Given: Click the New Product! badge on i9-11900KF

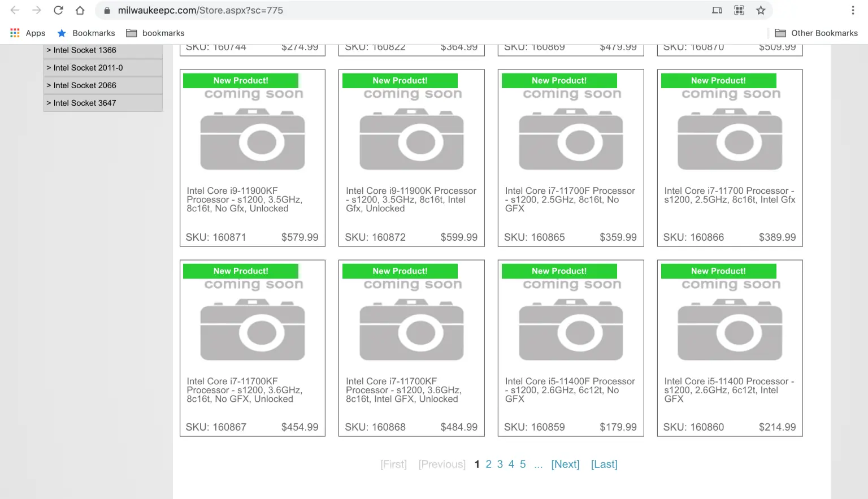Looking at the screenshot, I should coord(241,81).
